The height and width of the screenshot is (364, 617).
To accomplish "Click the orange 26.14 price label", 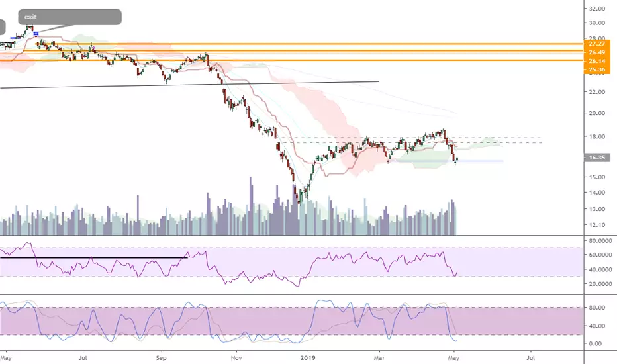I will [596, 61].
